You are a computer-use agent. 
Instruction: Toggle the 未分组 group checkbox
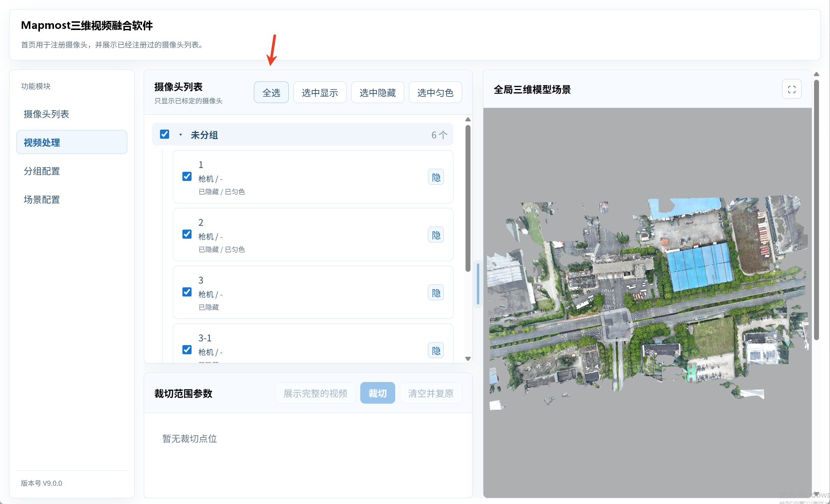click(x=165, y=134)
